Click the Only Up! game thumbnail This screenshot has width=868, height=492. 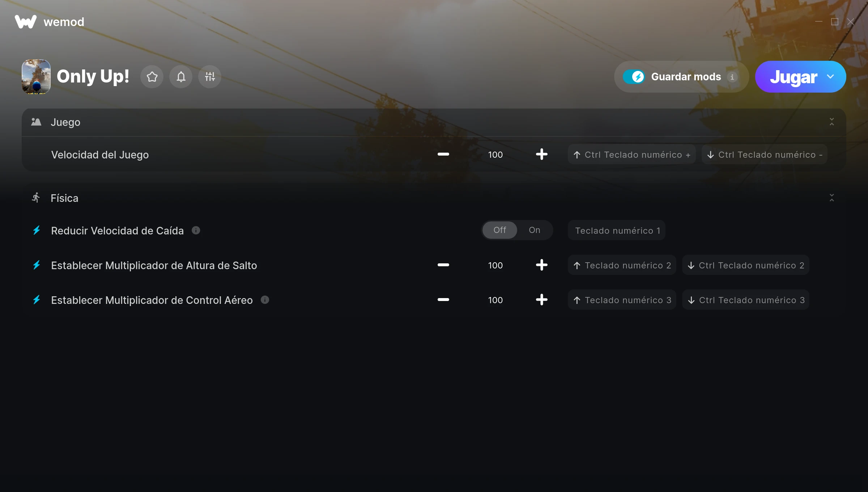click(36, 77)
